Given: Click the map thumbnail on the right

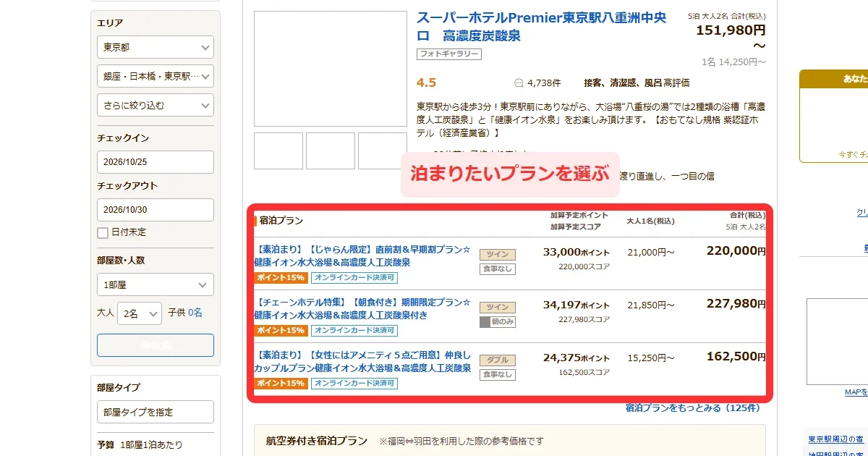Looking at the screenshot, I should click(838, 341).
